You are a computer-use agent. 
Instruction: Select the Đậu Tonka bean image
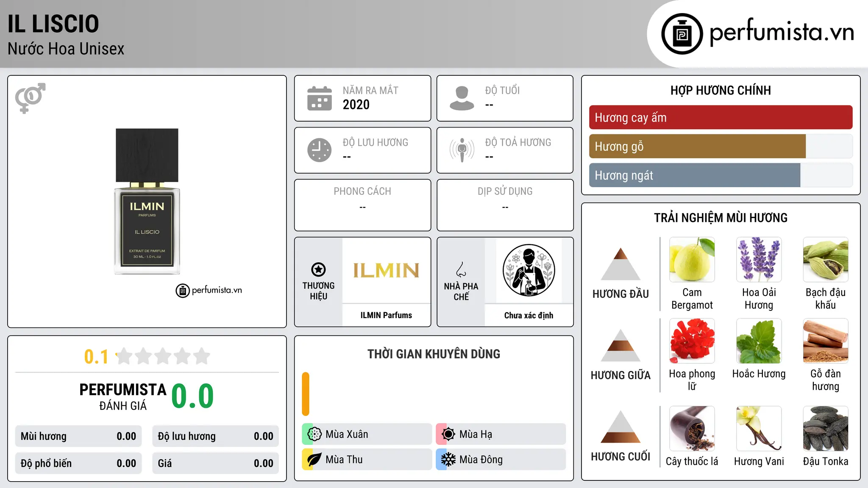click(x=826, y=429)
